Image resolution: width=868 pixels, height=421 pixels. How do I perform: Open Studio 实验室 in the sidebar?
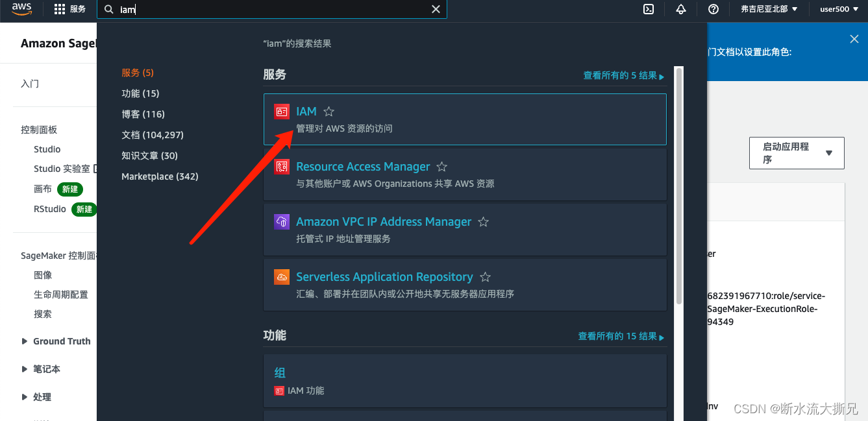pyautogui.click(x=62, y=169)
